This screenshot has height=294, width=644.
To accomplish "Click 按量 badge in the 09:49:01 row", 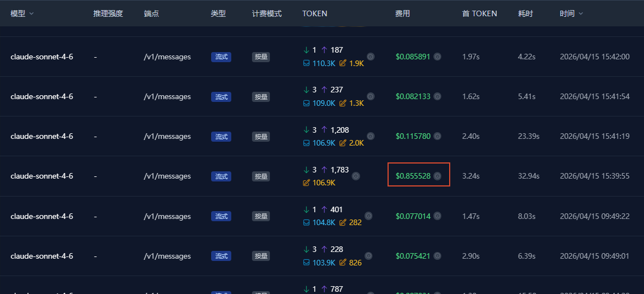I will [x=261, y=256].
